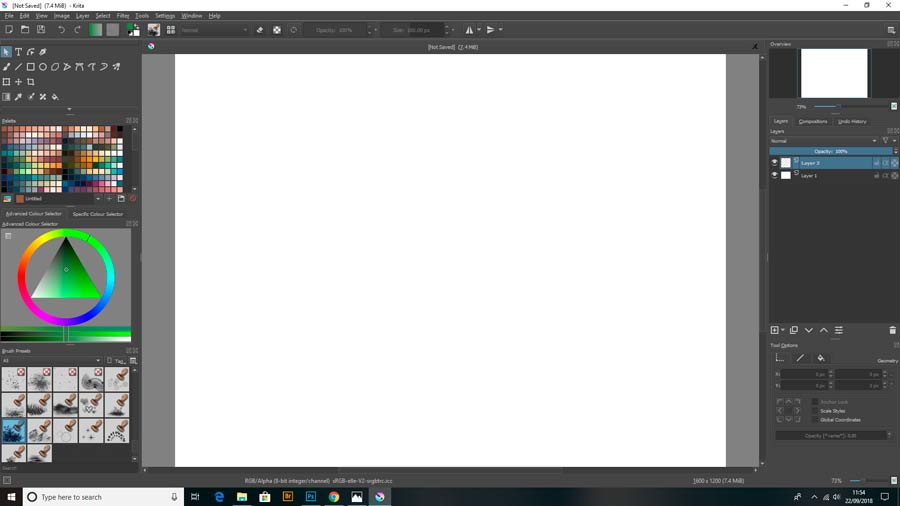
Task: Move layer up in the stack
Action: tap(824, 330)
